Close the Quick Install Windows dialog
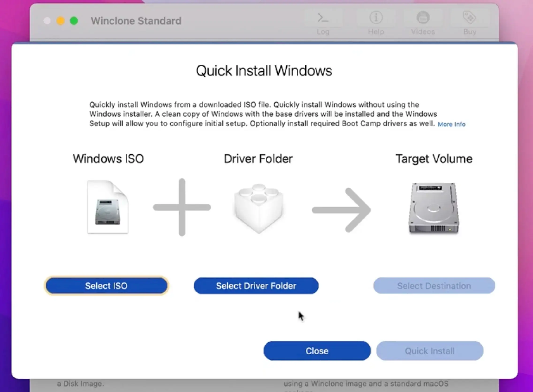Image resolution: width=533 pixels, height=392 pixels. tap(317, 351)
